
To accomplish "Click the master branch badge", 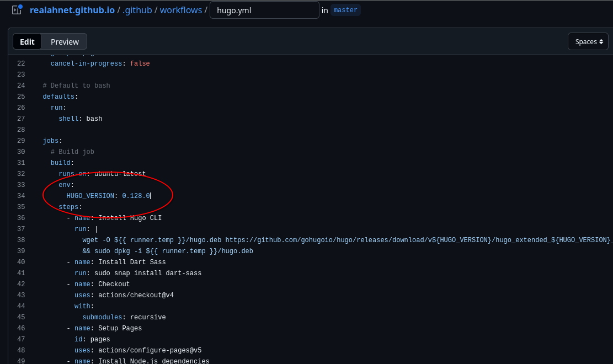I will [x=345, y=9].
